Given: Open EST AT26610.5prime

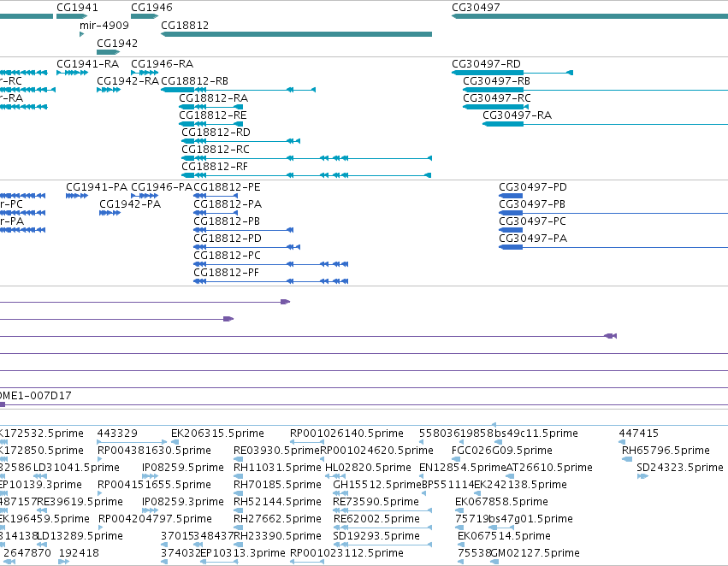Looking at the screenshot, I should tap(549, 468).
